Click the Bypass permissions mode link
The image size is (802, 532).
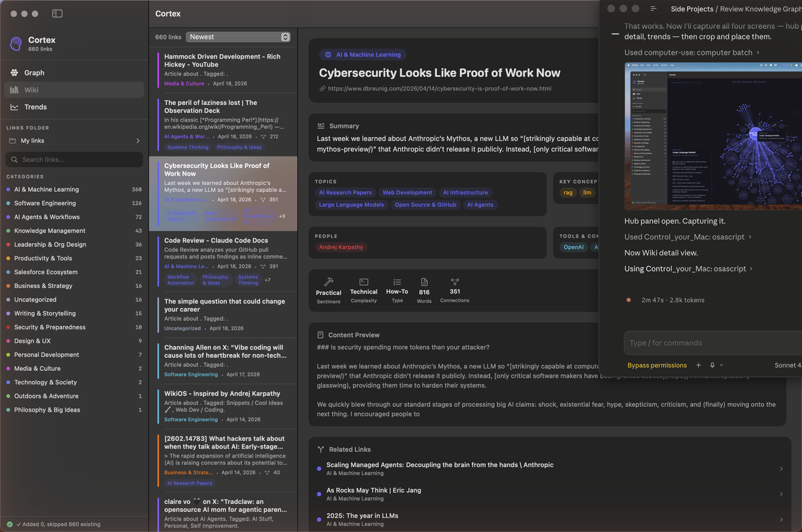[x=657, y=366]
